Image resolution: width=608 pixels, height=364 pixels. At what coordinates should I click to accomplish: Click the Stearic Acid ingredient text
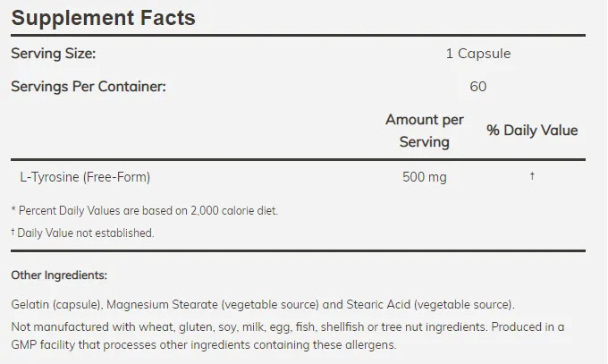(365, 304)
